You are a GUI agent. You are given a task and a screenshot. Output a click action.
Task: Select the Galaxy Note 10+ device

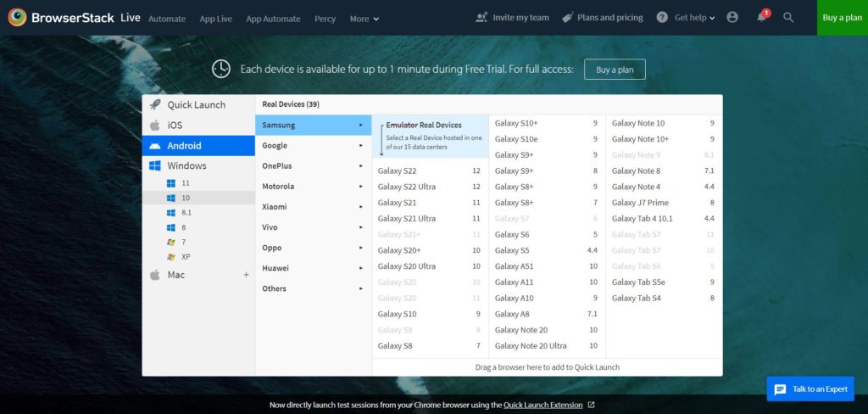[x=664, y=139]
